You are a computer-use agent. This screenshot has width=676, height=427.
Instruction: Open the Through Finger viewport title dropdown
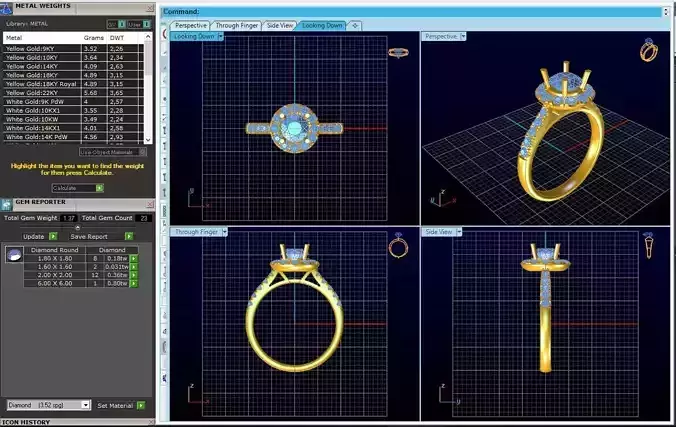[224, 232]
